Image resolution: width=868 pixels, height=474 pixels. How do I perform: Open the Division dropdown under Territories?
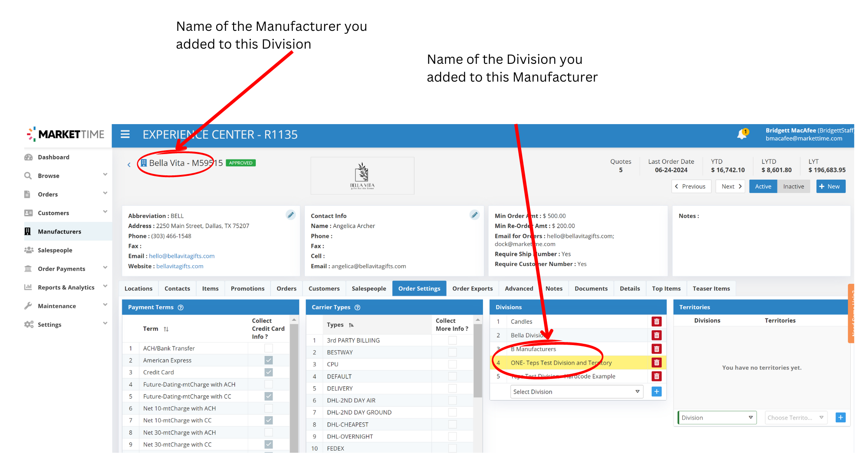717,418
